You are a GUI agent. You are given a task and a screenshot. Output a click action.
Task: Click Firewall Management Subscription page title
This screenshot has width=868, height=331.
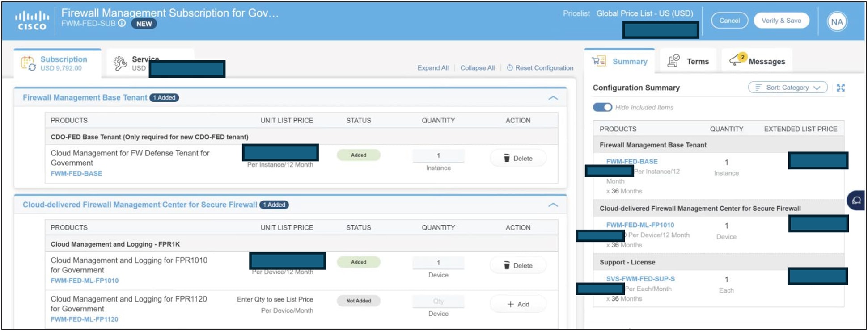tap(170, 13)
